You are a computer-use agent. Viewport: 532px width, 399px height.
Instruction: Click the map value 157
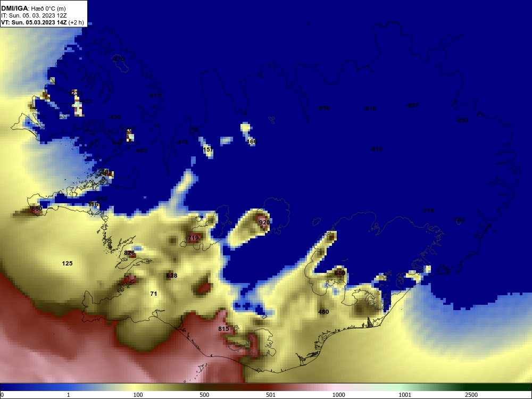click(208, 149)
